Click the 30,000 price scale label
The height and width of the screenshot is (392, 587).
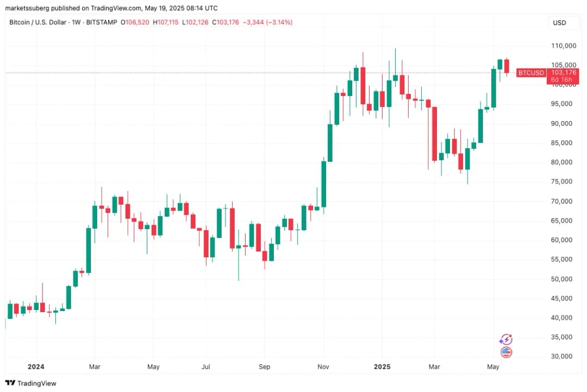coord(563,357)
